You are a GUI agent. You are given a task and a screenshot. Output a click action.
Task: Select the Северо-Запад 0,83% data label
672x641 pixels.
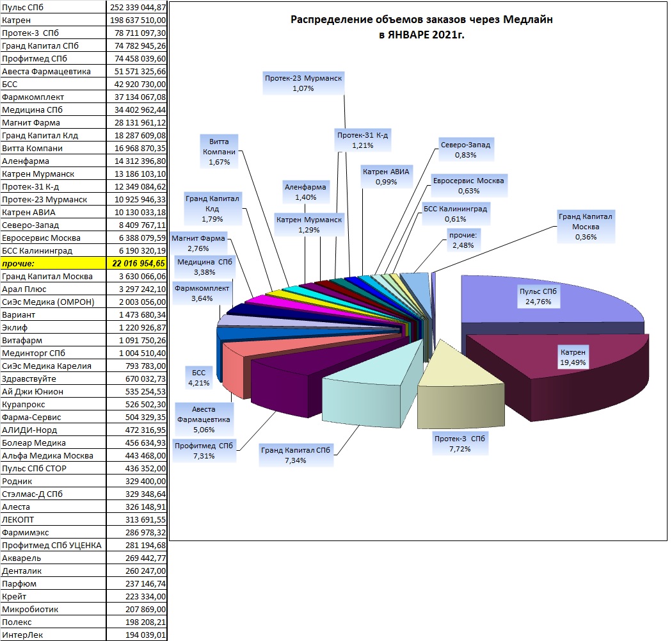[466, 150]
